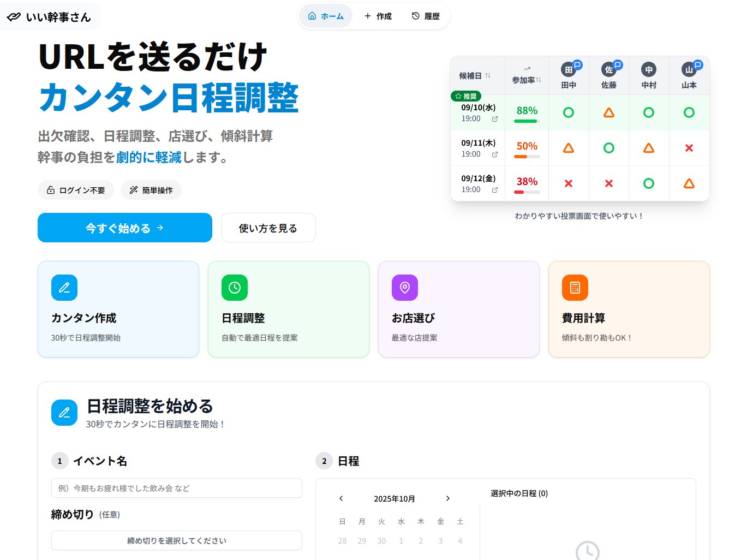This screenshot has height=560, width=753.
Task: Advance calendar to next month via right chevron
Action: tap(447, 498)
